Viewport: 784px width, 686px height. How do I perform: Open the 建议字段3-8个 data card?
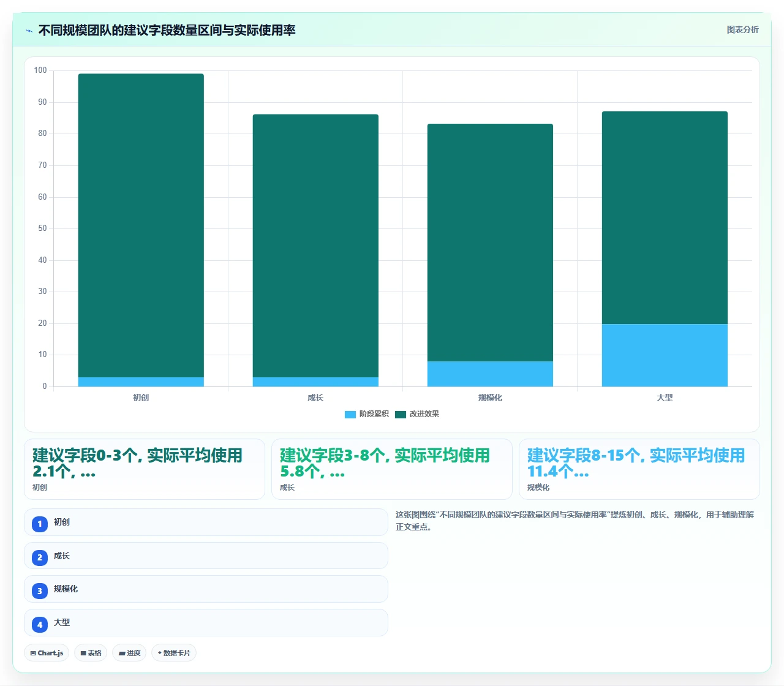pos(392,469)
